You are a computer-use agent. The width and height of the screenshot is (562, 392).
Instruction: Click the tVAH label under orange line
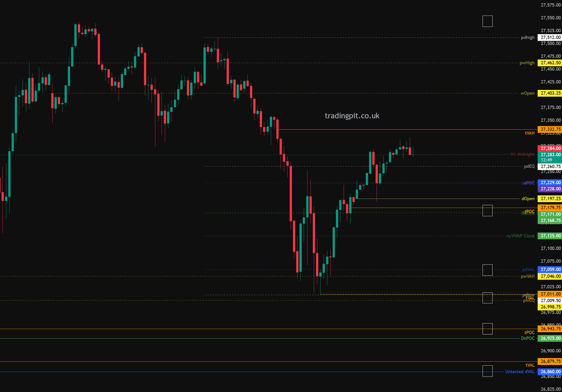[530, 133]
